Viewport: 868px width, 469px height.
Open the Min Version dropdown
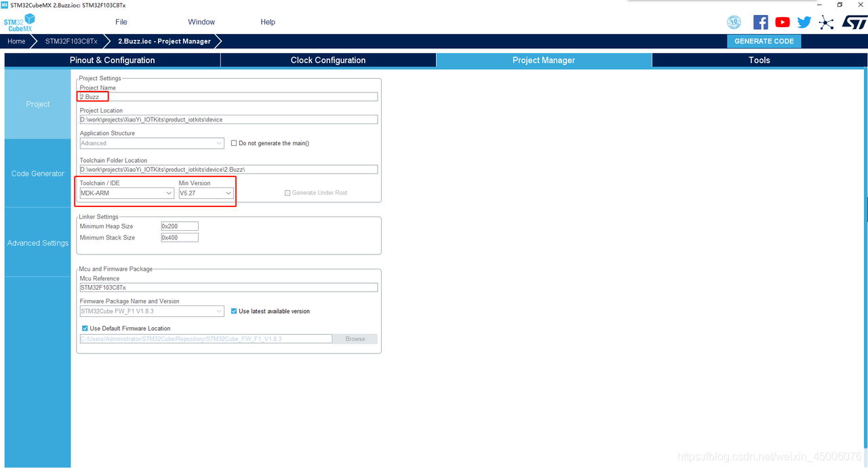pyautogui.click(x=206, y=193)
